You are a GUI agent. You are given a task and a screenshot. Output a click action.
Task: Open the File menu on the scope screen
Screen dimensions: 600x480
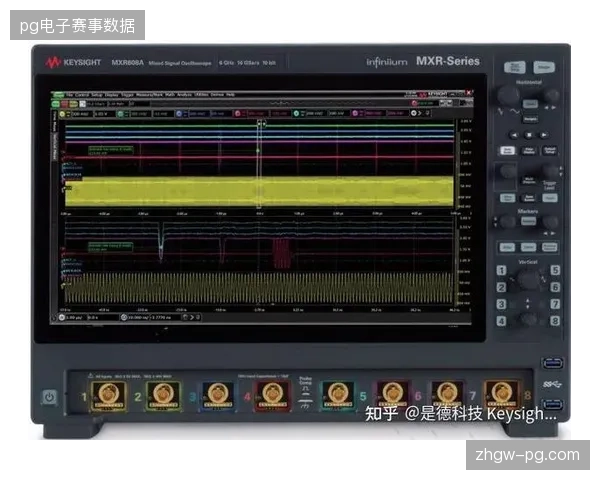(x=69, y=95)
